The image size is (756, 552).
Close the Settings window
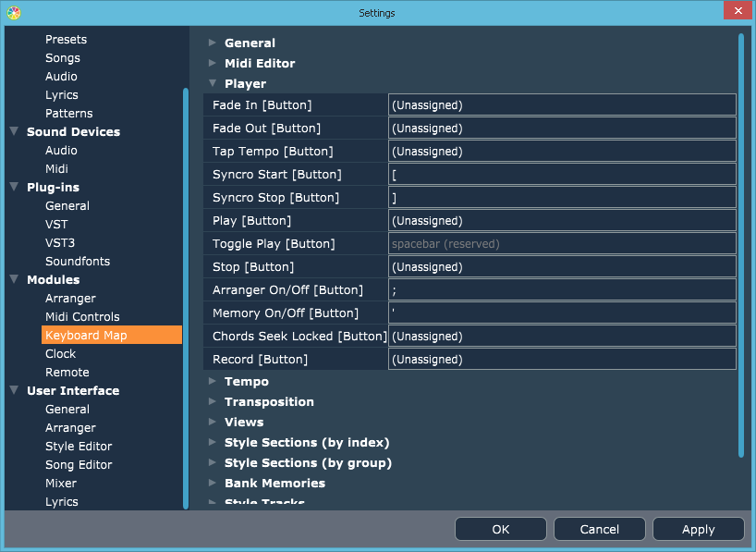738,10
